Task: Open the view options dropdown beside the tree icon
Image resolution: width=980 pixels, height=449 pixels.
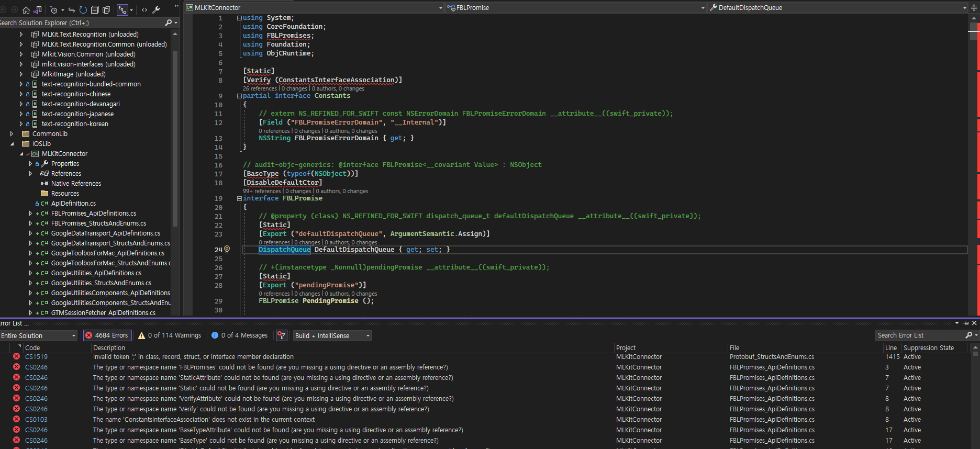Action: 131,10
